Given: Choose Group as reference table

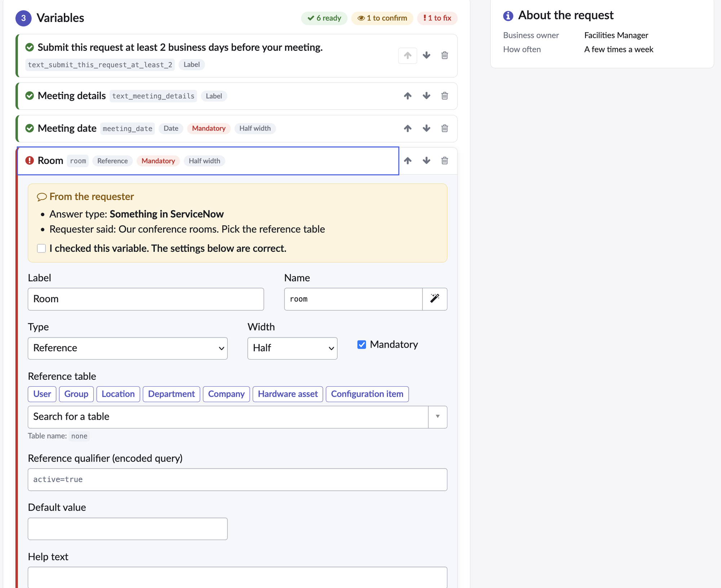Looking at the screenshot, I should click(76, 394).
